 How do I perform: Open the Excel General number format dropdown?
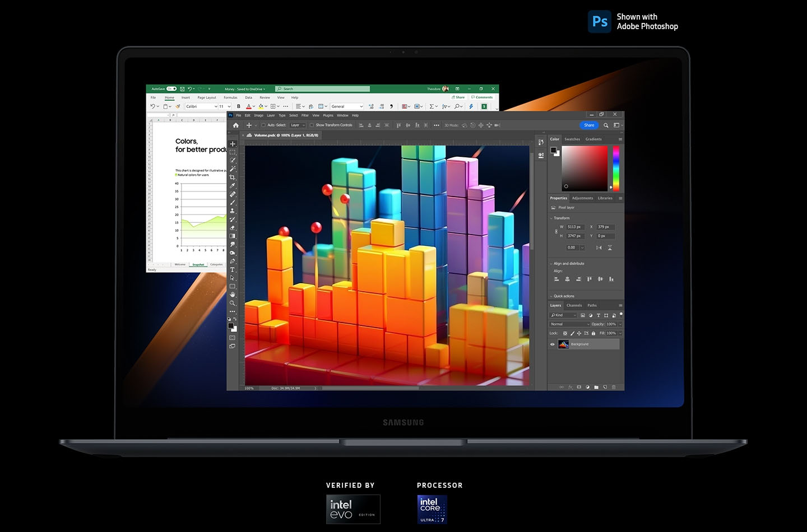347,106
